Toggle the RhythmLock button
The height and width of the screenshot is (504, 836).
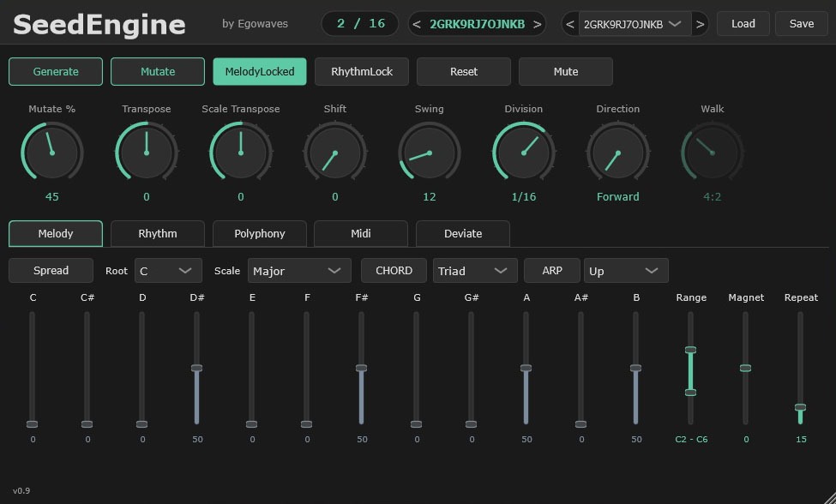click(x=362, y=71)
